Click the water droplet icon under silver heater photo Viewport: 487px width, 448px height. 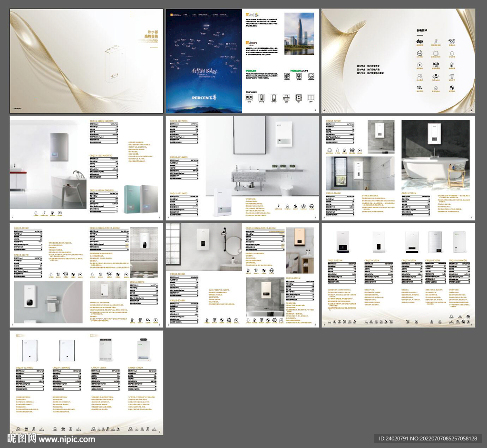[x=36, y=212]
